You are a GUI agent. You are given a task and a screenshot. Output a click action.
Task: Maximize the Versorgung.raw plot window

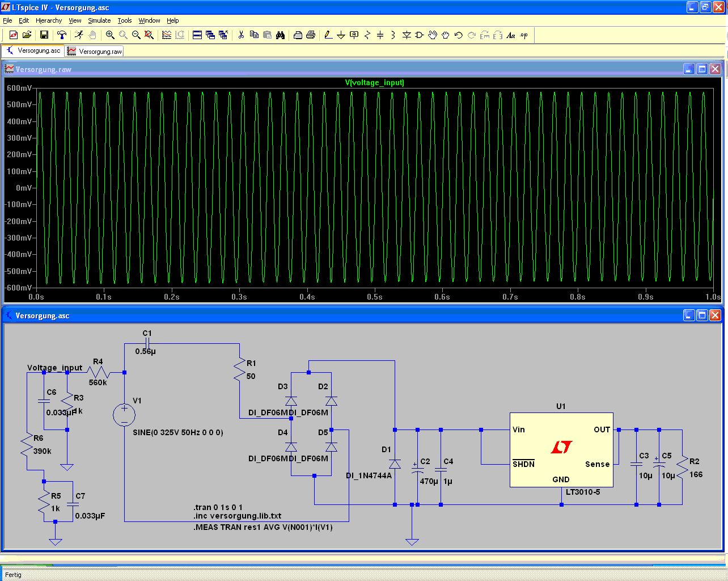click(x=702, y=69)
